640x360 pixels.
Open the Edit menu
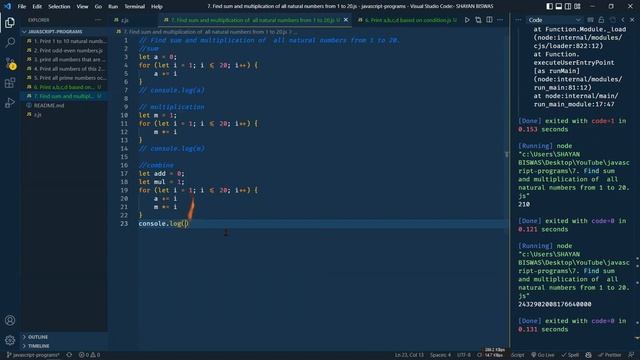click(x=37, y=6)
